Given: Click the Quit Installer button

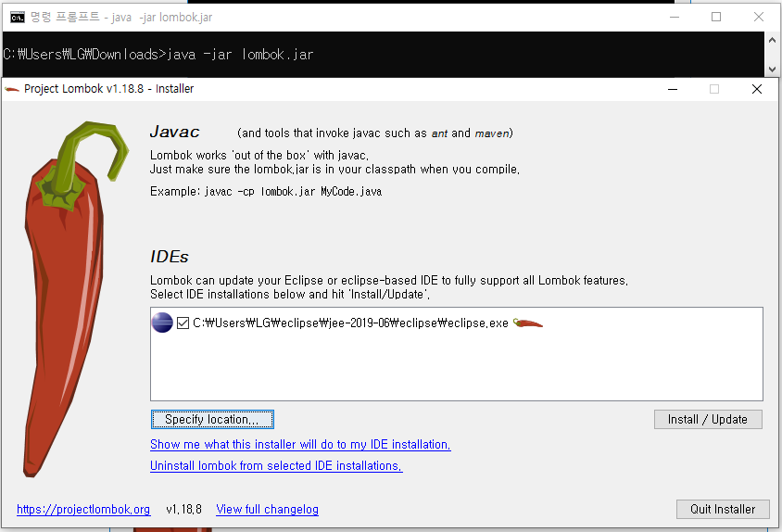Looking at the screenshot, I should [723, 509].
